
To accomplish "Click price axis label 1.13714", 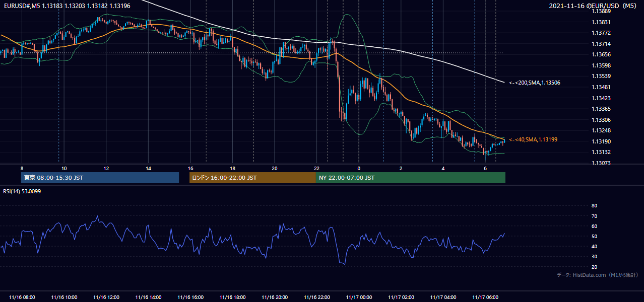I will click(x=601, y=44).
